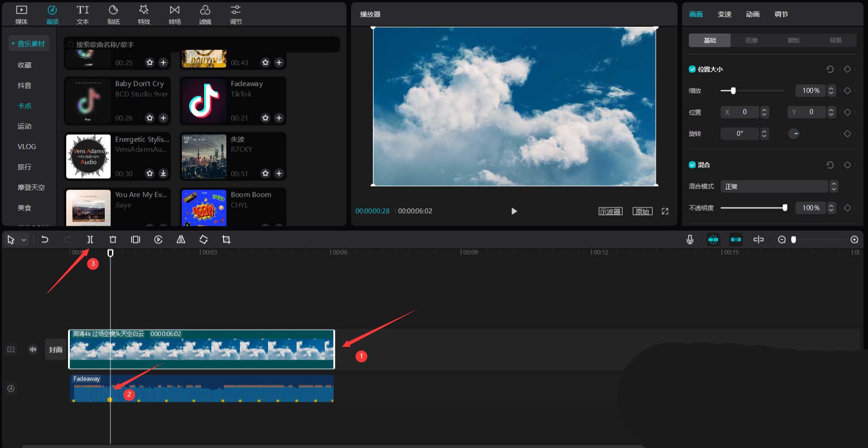
Task: Click the reverse playback icon
Action: click(158, 239)
